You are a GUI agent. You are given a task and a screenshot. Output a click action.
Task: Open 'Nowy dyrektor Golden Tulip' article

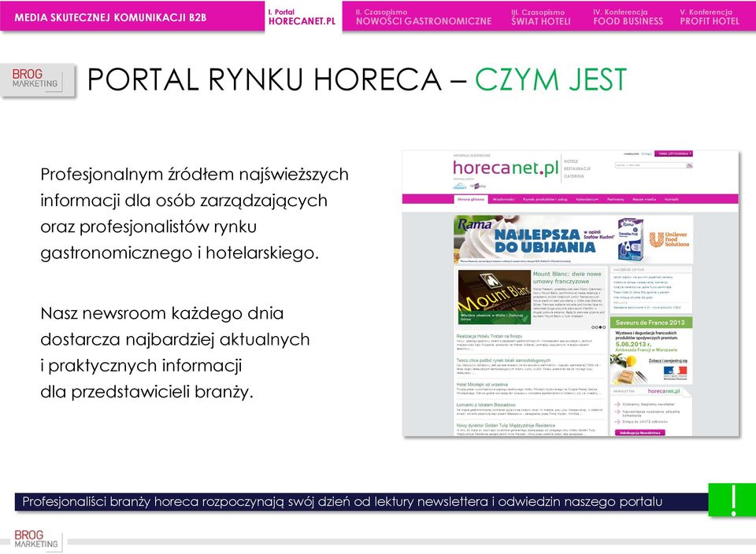click(x=506, y=426)
